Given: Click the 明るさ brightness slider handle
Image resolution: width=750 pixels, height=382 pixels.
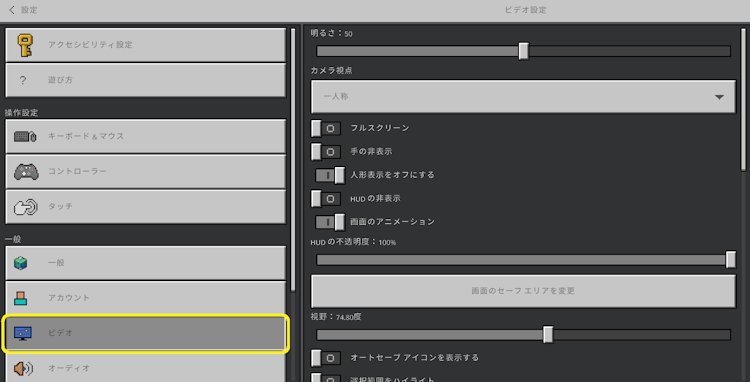Looking at the screenshot, I should (x=524, y=51).
